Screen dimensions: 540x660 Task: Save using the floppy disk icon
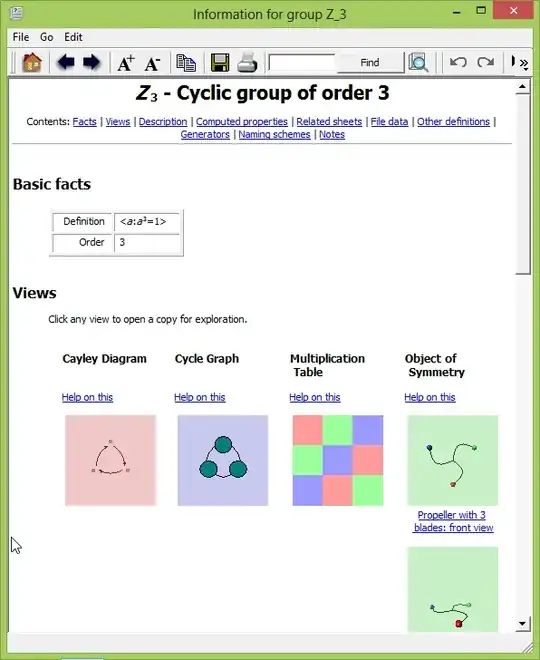(220, 63)
